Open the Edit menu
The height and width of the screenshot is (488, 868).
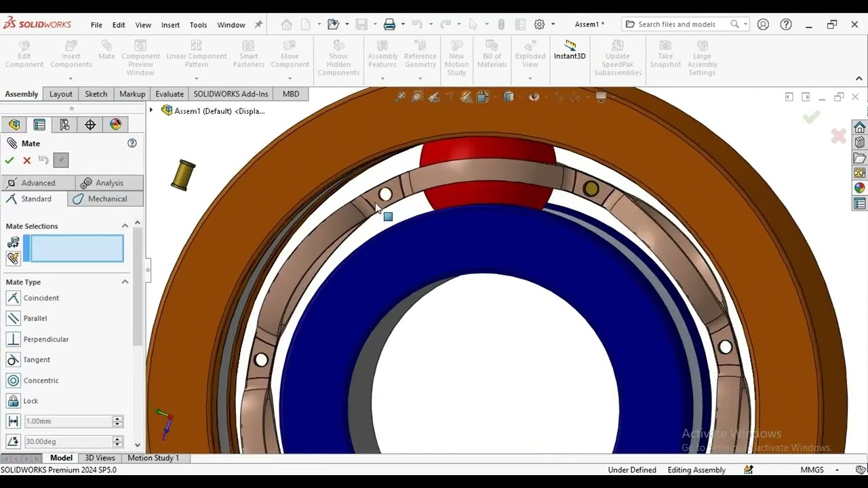tap(119, 24)
